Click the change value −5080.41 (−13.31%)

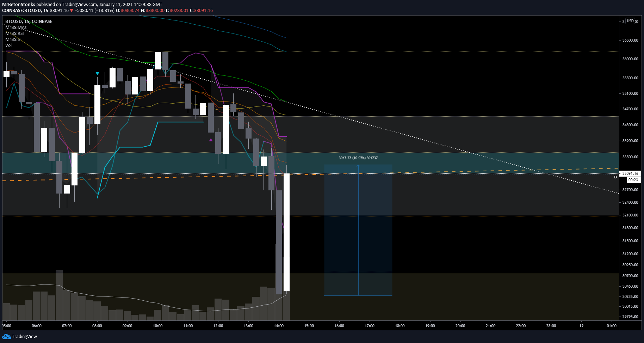coord(94,11)
